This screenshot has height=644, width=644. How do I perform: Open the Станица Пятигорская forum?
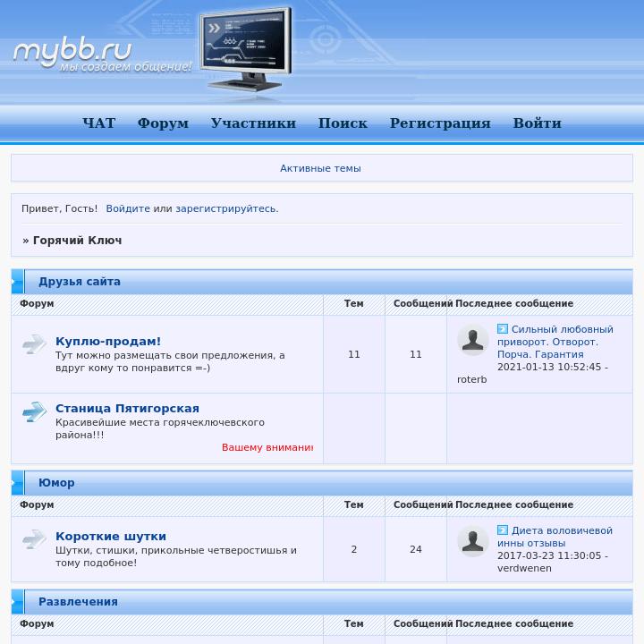click(x=127, y=408)
